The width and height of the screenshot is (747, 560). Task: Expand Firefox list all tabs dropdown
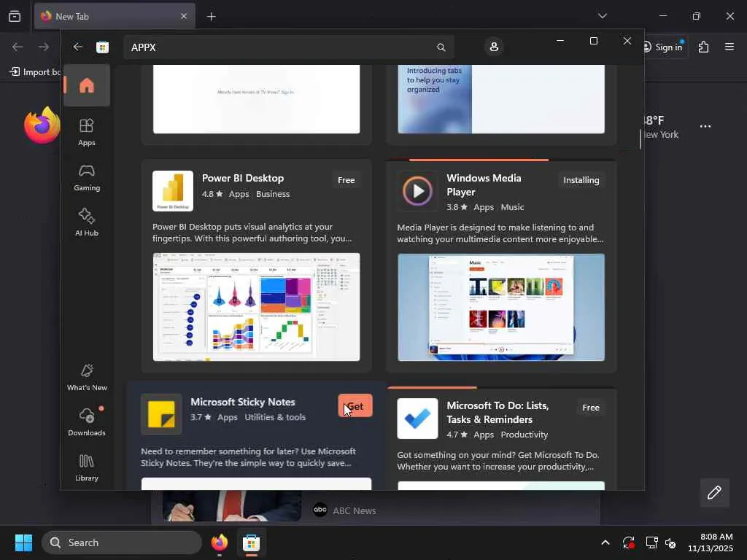point(602,16)
